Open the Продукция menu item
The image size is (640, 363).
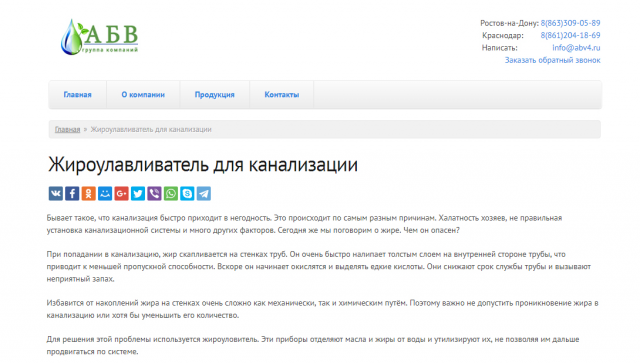pyautogui.click(x=214, y=95)
